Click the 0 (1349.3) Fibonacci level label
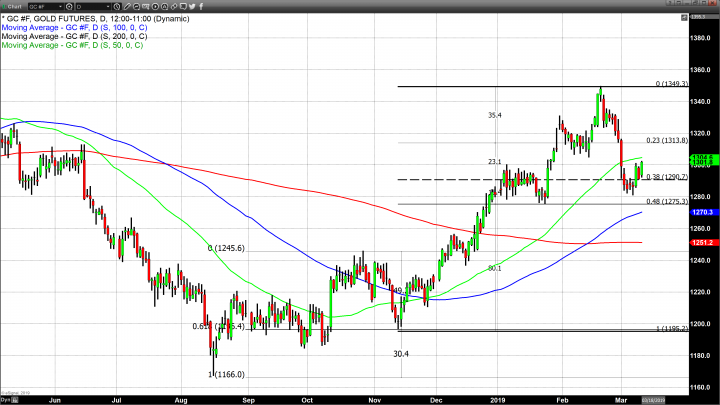This screenshot has height=405, width=720. [x=673, y=84]
